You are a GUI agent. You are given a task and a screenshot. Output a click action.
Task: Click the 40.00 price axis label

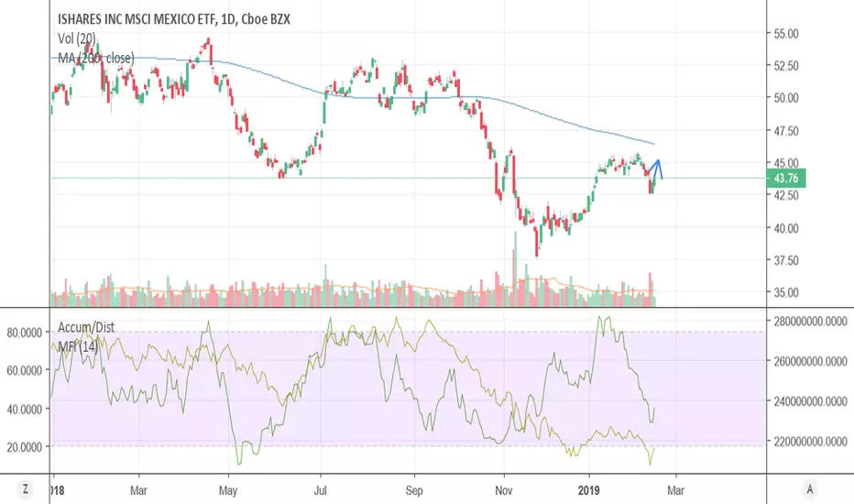click(x=786, y=228)
